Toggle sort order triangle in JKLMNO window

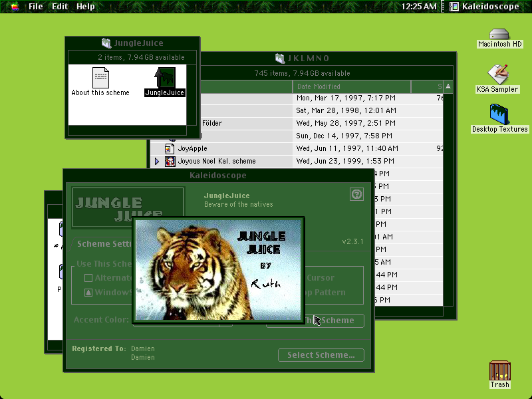click(448, 86)
